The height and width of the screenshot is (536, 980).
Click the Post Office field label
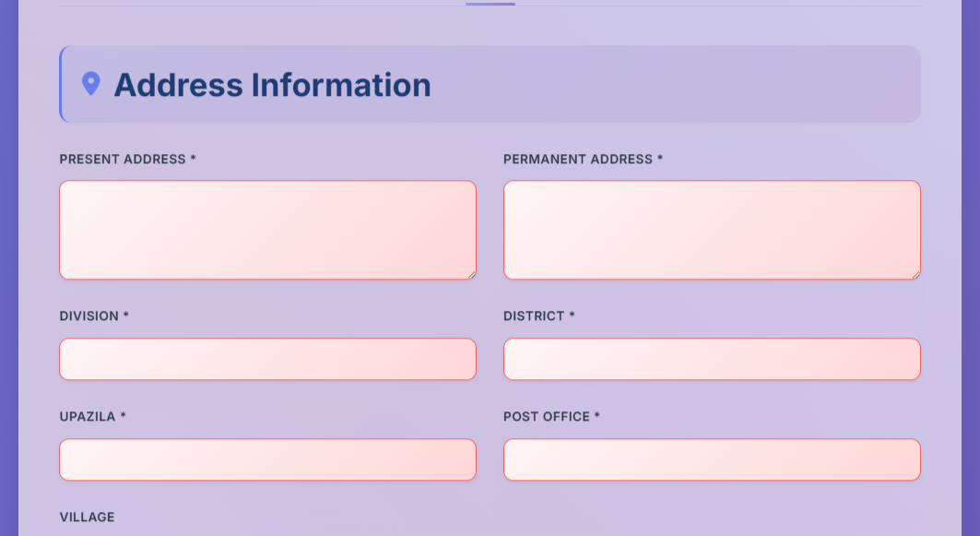click(551, 417)
